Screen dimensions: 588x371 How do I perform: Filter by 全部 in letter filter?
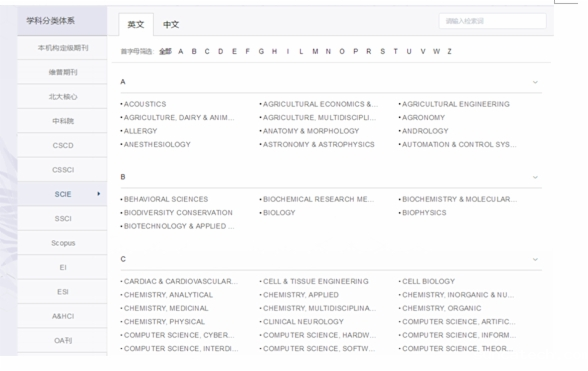click(165, 51)
